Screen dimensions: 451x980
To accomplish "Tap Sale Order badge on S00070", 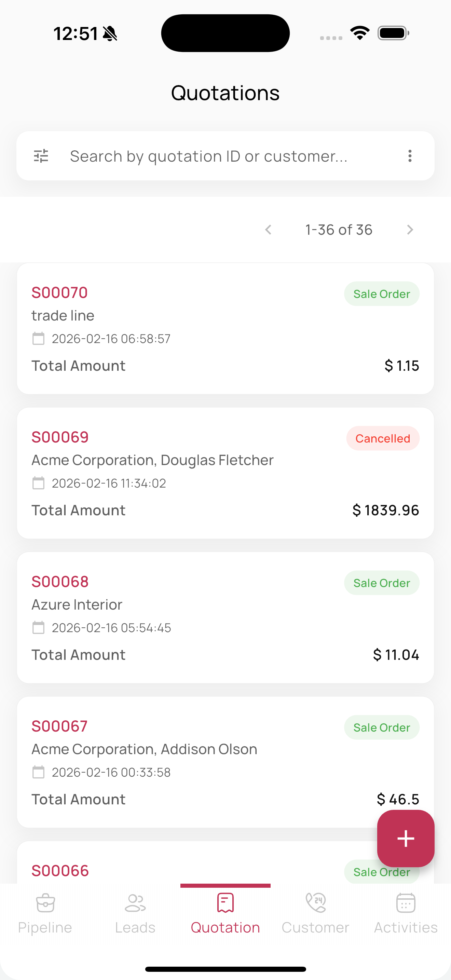I will (x=381, y=294).
